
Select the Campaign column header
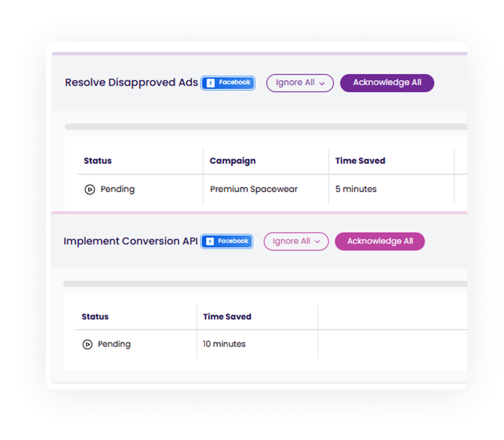(x=232, y=161)
